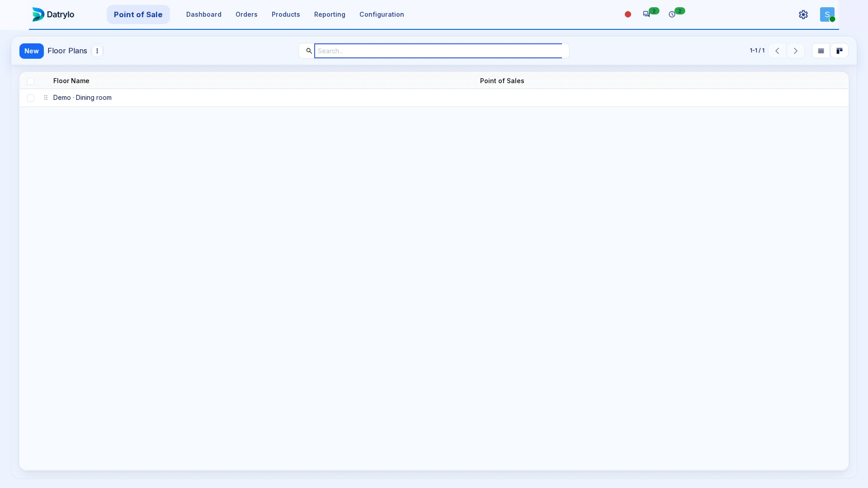Sort by Floor Name column header
The image size is (868, 488).
[71, 81]
